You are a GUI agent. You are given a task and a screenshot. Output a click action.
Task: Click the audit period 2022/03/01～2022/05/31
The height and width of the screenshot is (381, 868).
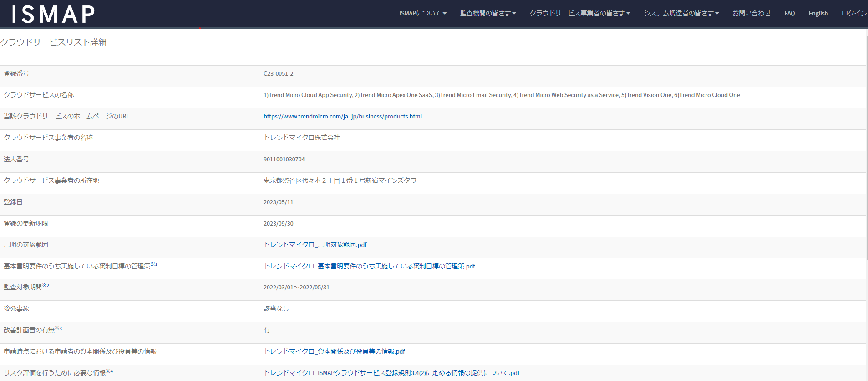tap(296, 288)
